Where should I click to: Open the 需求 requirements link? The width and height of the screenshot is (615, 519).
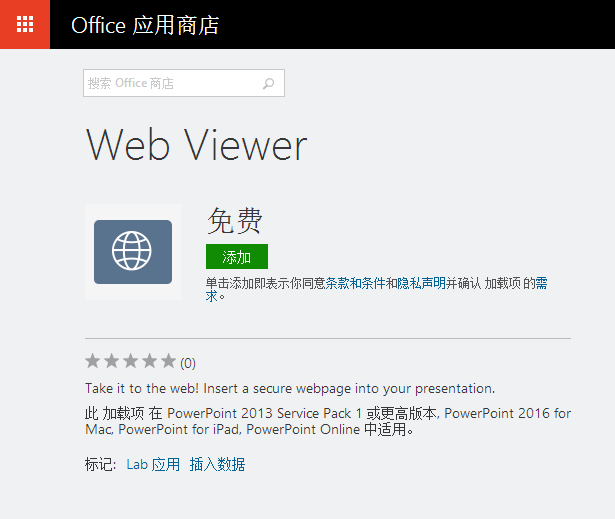click(541, 283)
